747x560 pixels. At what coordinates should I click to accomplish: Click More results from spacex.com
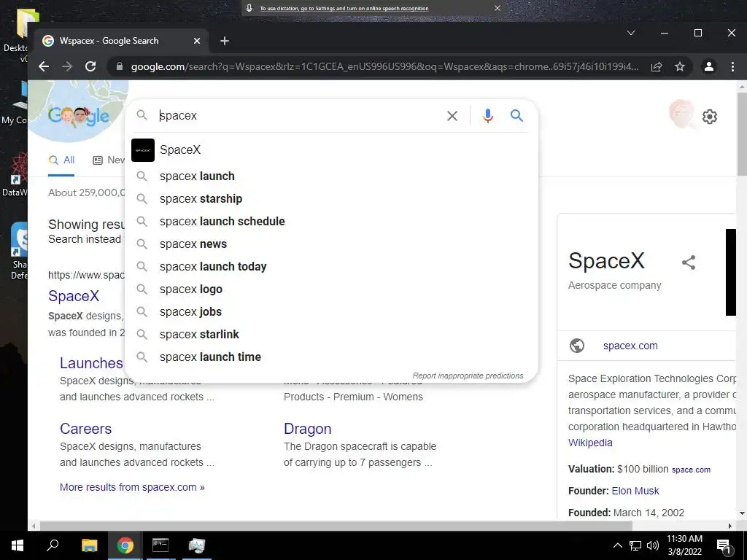[x=133, y=487]
